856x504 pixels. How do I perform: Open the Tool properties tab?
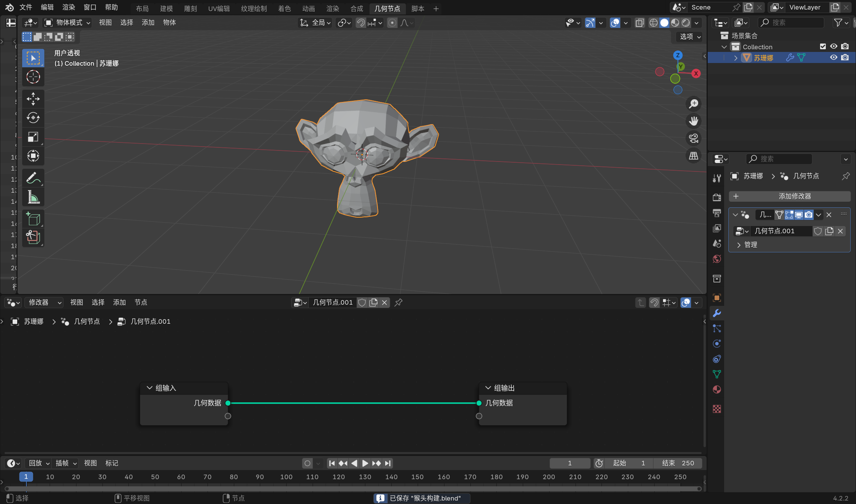[717, 178]
